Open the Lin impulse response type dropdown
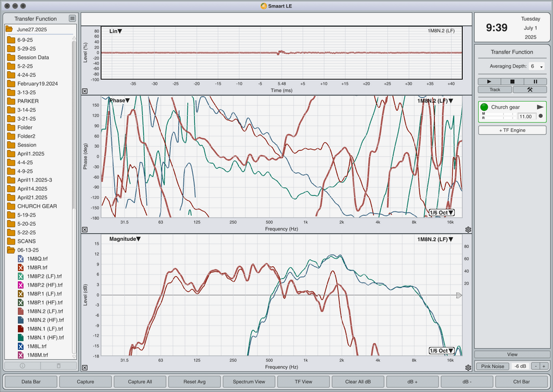This screenshot has height=392, width=553. click(116, 31)
